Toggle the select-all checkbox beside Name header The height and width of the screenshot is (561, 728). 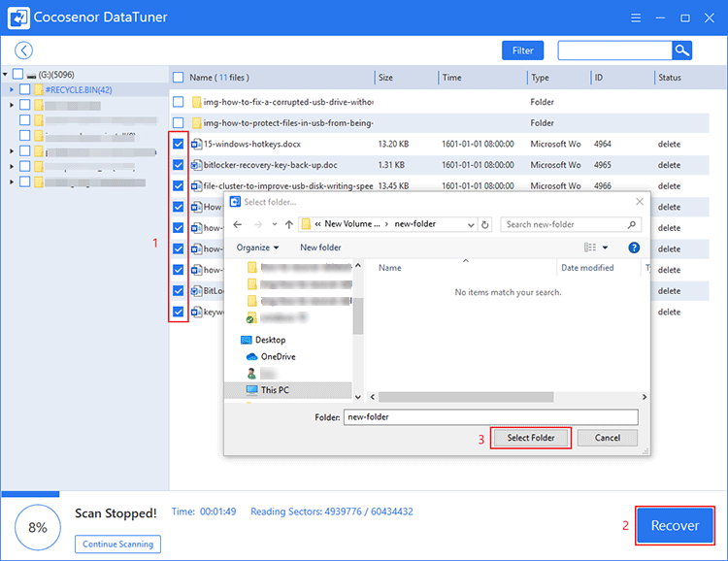(x=178, y=77)
